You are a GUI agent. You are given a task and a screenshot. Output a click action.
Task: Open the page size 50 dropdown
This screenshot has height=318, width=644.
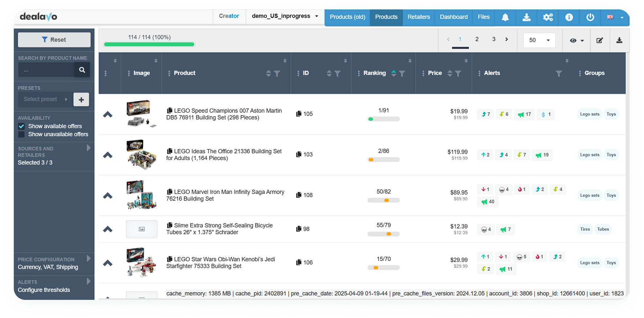tap(539, 40)
